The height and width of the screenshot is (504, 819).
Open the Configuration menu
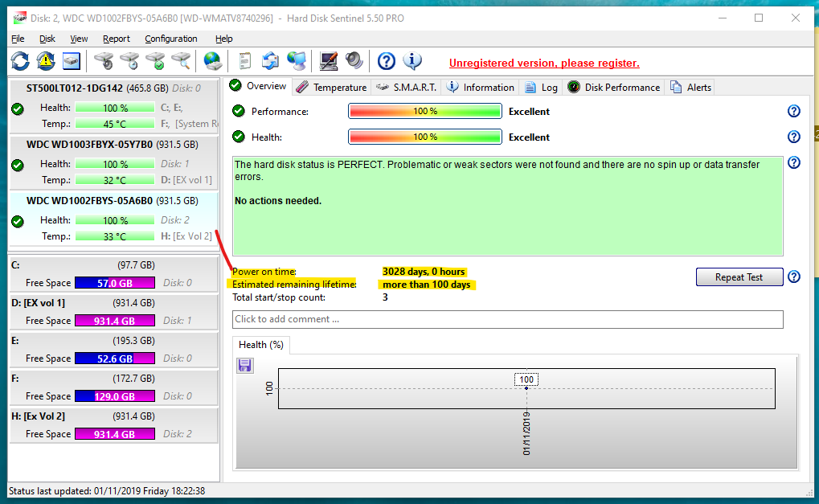(x=171, y=39)
